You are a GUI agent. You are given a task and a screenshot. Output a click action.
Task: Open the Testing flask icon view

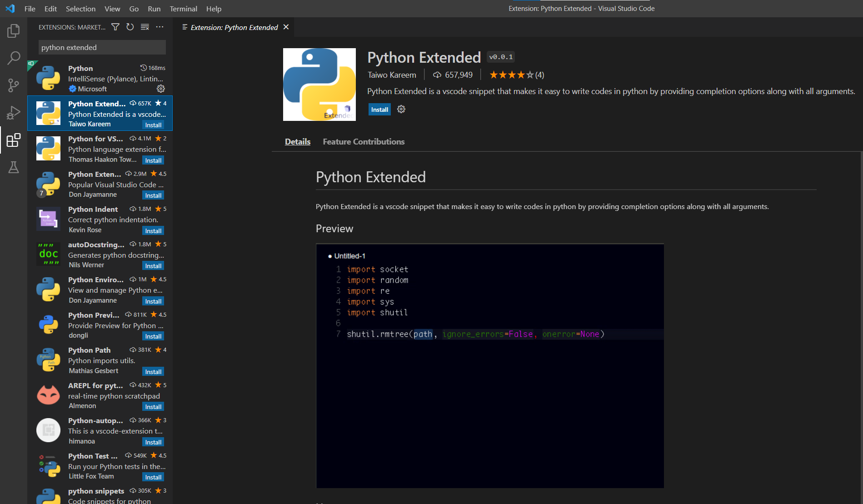[14, 167]
